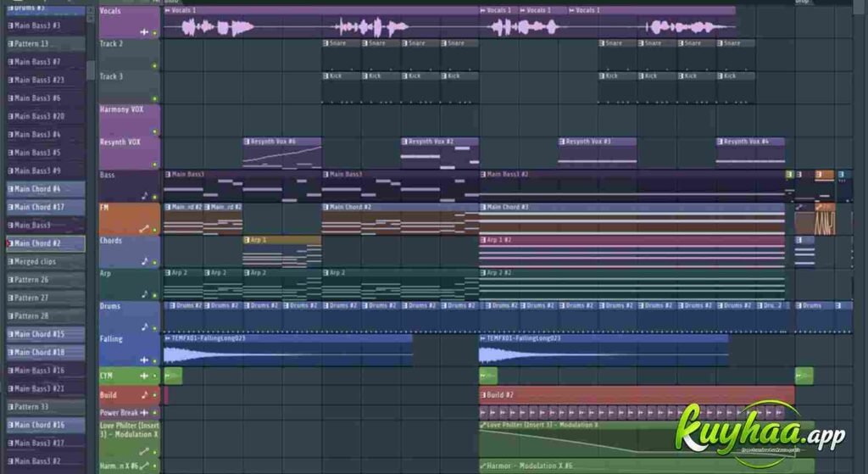
Task: Click the note icon on the Arp track
Action: 145,294
